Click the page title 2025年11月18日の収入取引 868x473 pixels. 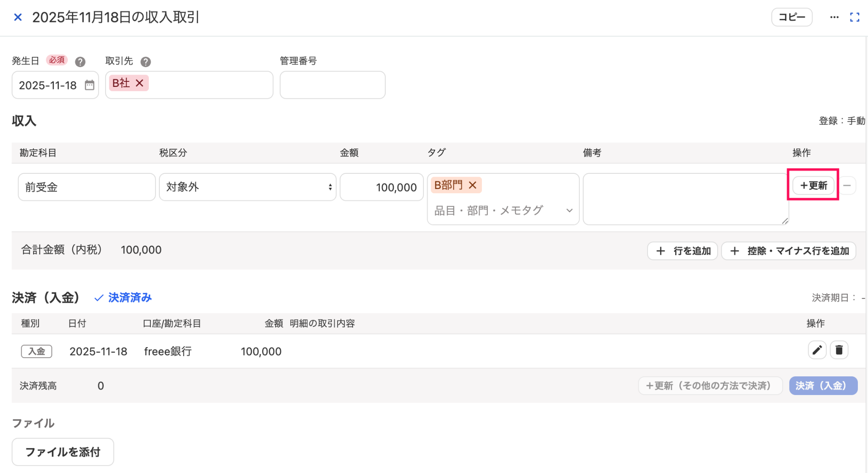[x=116, y=17]
